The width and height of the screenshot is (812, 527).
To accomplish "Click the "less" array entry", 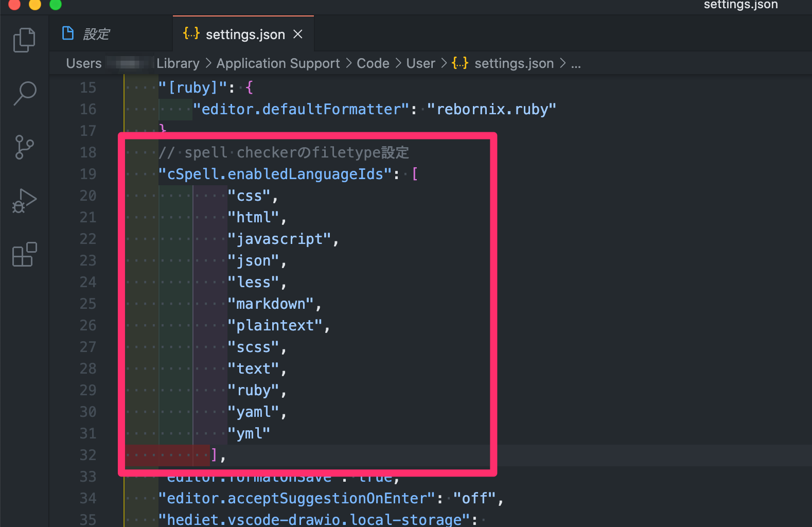I will pyautogui.click(x=253, y=282).
